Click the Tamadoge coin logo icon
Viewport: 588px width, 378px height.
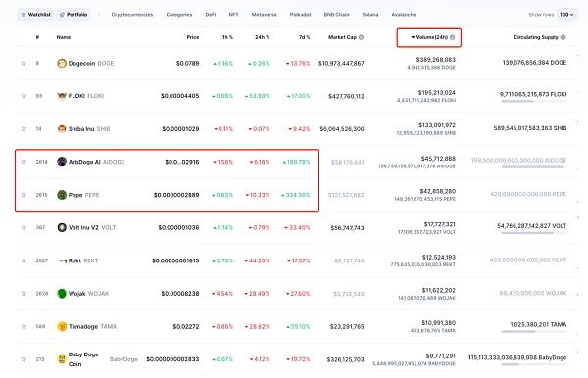(x=62, y=326)
